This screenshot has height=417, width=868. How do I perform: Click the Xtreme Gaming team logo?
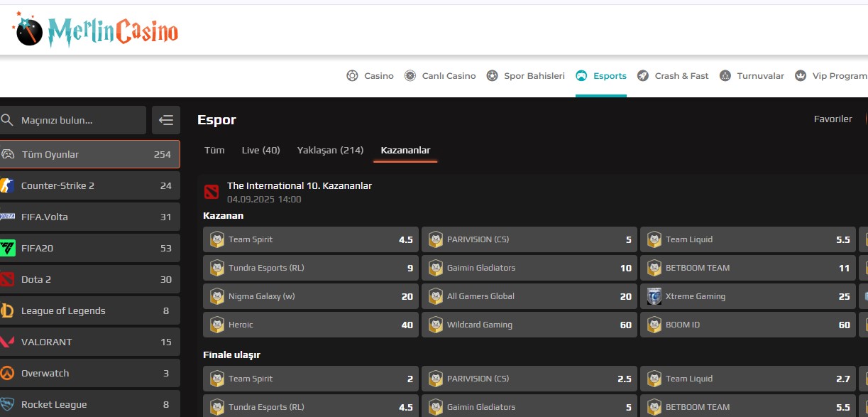[654, 296]
